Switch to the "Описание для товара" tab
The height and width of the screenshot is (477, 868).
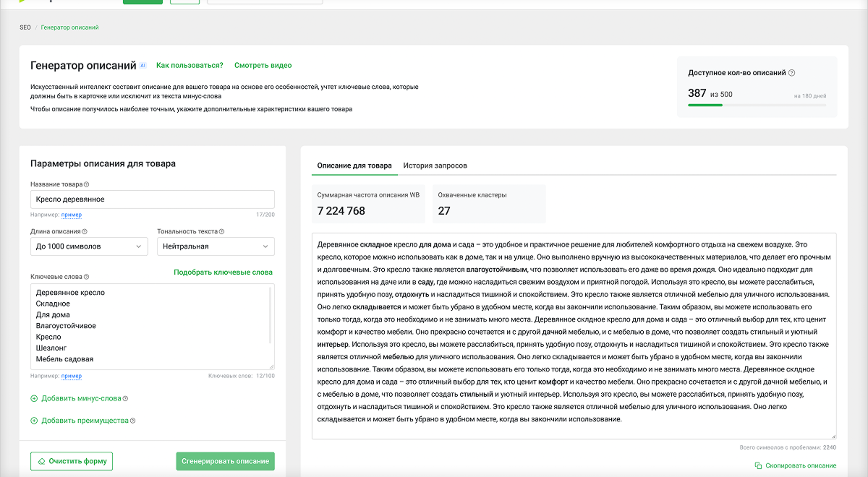(354, 166)
